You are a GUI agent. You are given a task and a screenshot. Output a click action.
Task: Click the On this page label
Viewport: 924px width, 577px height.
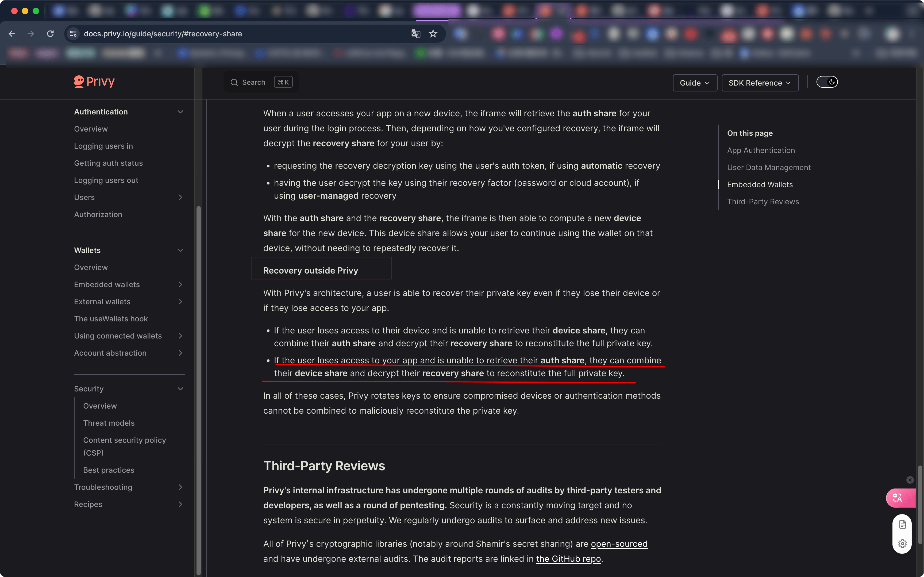(750, 133)
